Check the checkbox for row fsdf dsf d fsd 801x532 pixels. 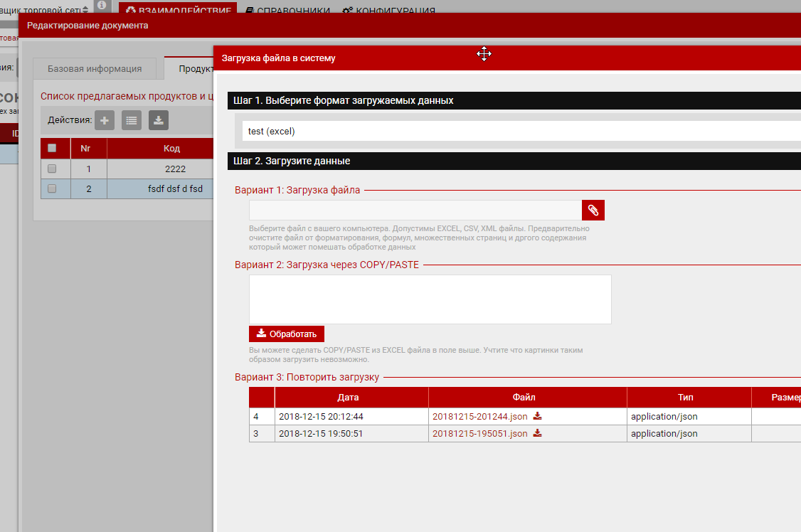coord(52,189)
